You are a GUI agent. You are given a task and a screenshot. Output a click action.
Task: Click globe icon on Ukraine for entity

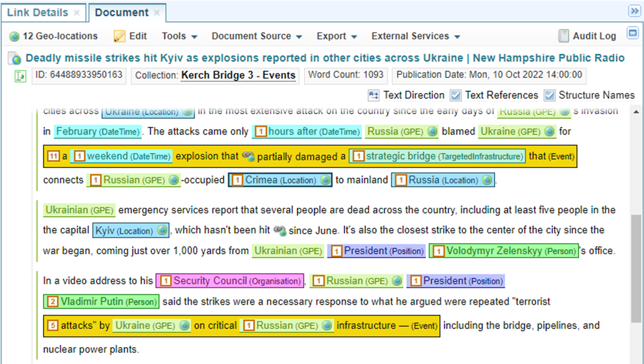(549, 132)
